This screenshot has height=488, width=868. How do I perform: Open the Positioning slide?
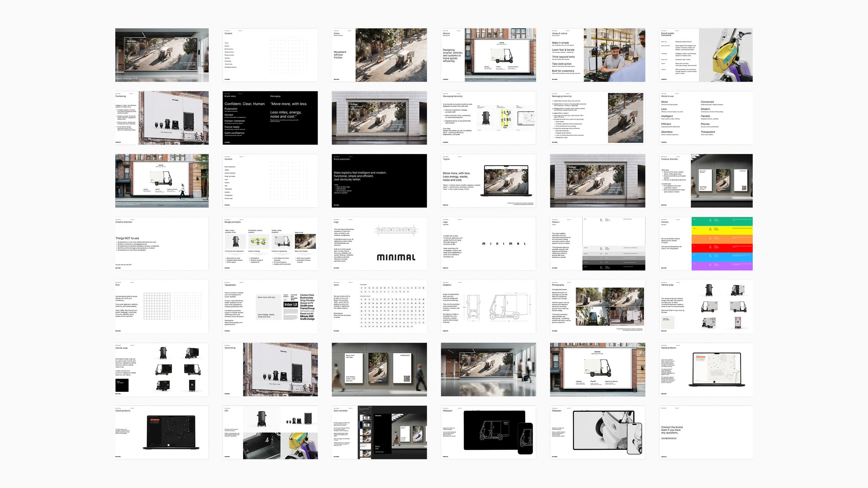[x=162, y=118]
